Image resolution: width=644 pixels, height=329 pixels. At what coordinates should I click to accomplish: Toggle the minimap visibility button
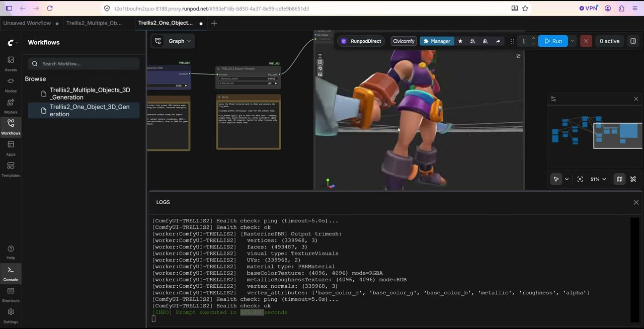(x=619, y=179)
